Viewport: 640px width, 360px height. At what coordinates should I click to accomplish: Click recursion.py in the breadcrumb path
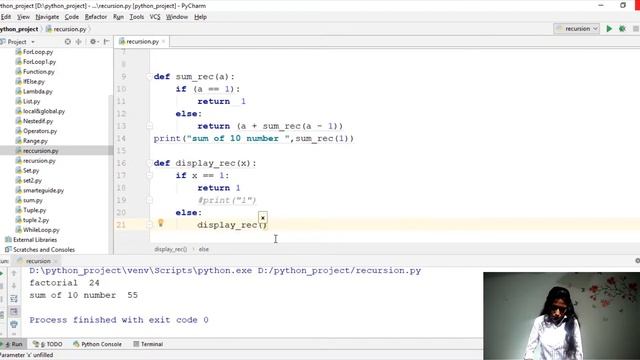[x=67, y=29]
